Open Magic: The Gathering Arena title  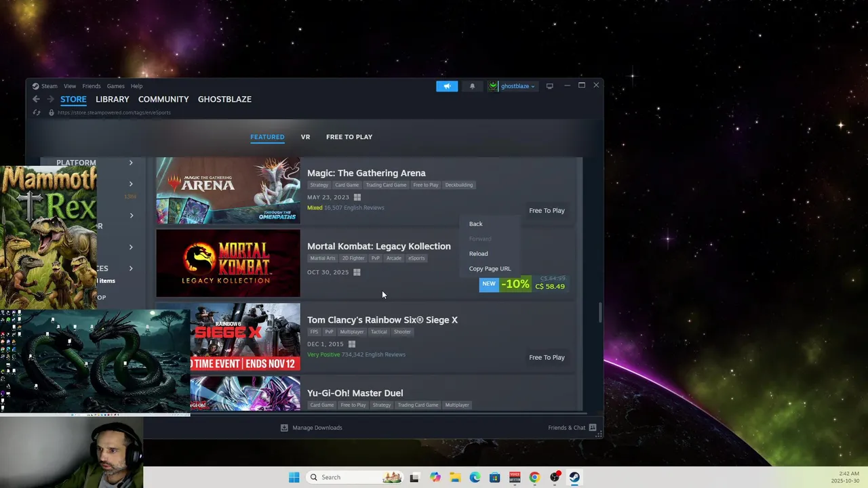pyautogui.click(x=366, y=173)
